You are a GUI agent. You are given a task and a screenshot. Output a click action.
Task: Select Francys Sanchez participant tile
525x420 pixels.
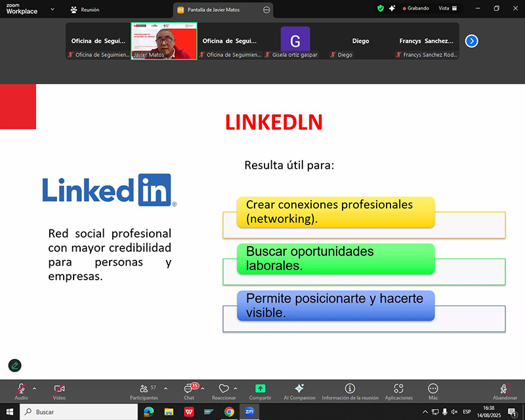426,41
